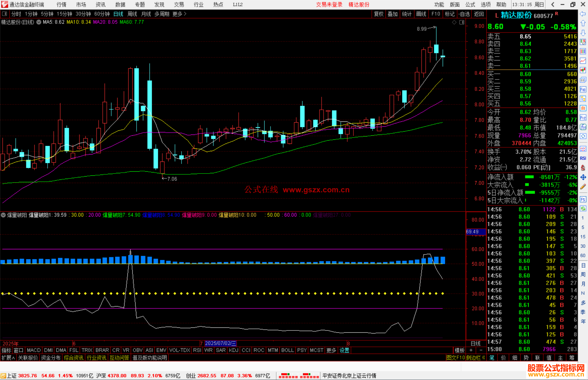The height and width of the screenshot is (380, 588).
Task: Select the BOLL indicator tab
Action: 287,350
